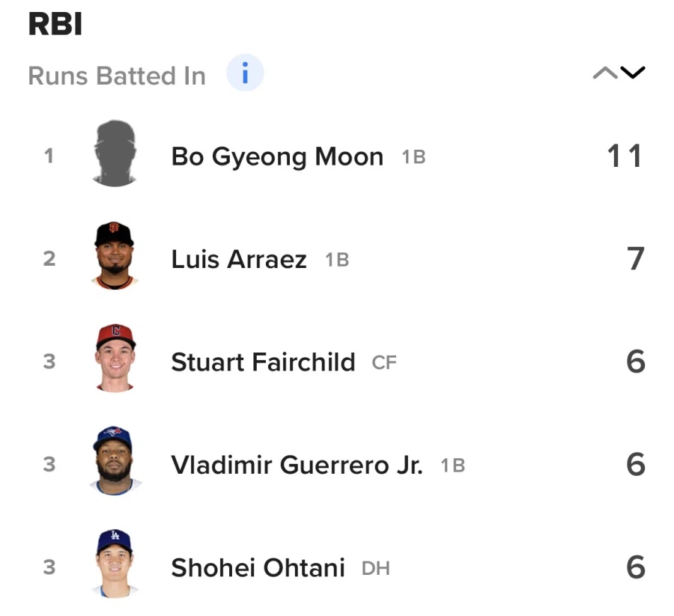
Task: Tap the Runs Batted In subtitle
Action: tap(117, 76)
